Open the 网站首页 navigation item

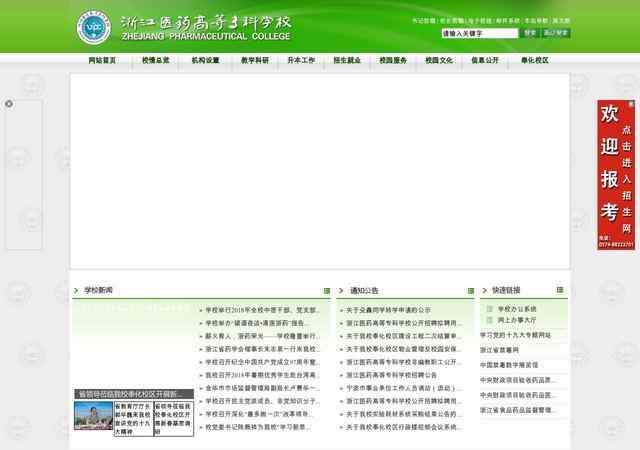(x=102, y=60)
